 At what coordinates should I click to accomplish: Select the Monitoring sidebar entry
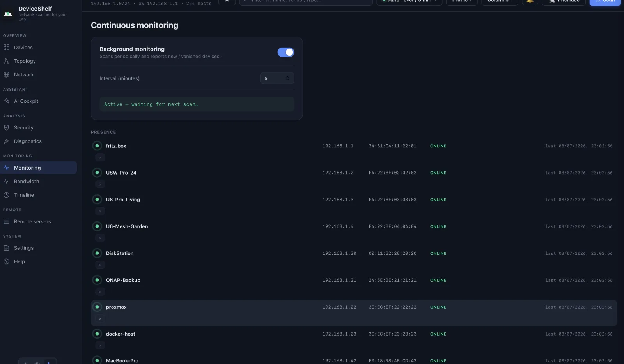tap(38, 168)
